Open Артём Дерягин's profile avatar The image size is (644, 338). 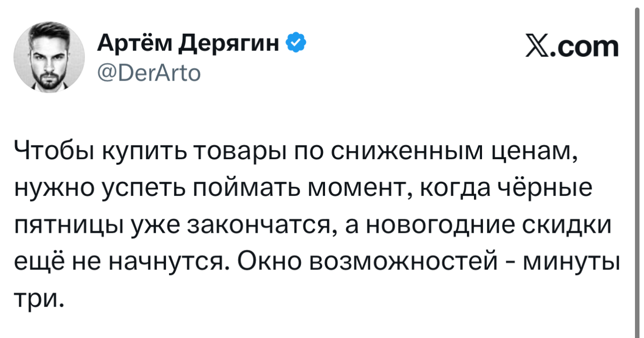[49, 57]
